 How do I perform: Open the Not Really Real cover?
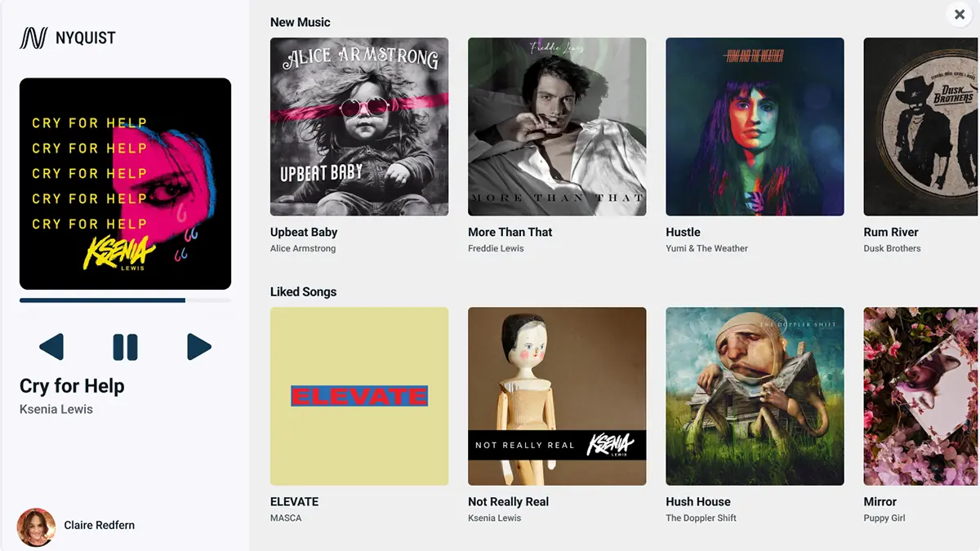[557, 396]
